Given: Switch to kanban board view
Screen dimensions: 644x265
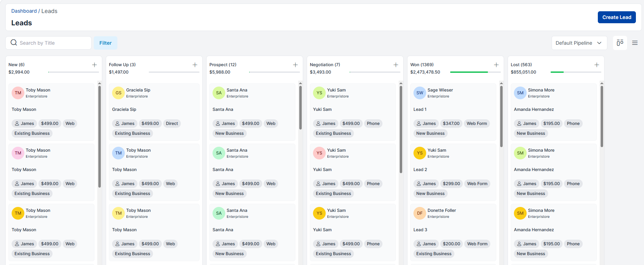Looking at the screenshot, I should [620, 43].
